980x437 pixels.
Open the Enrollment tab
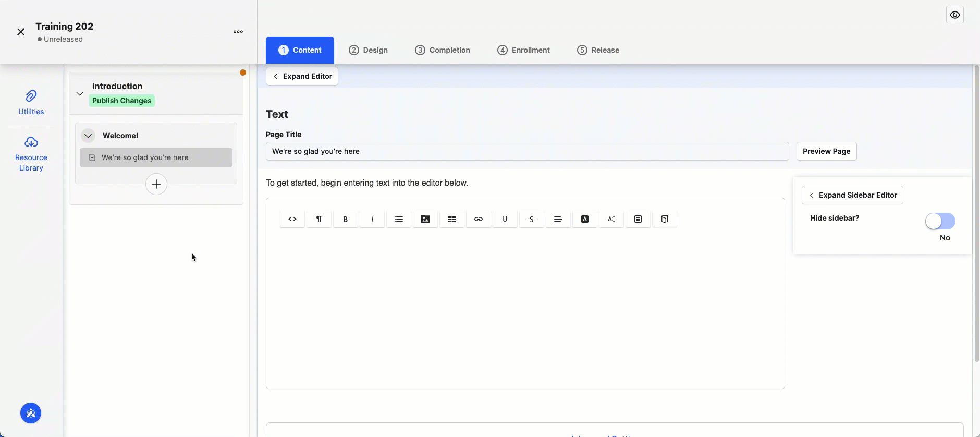(523, 50)
